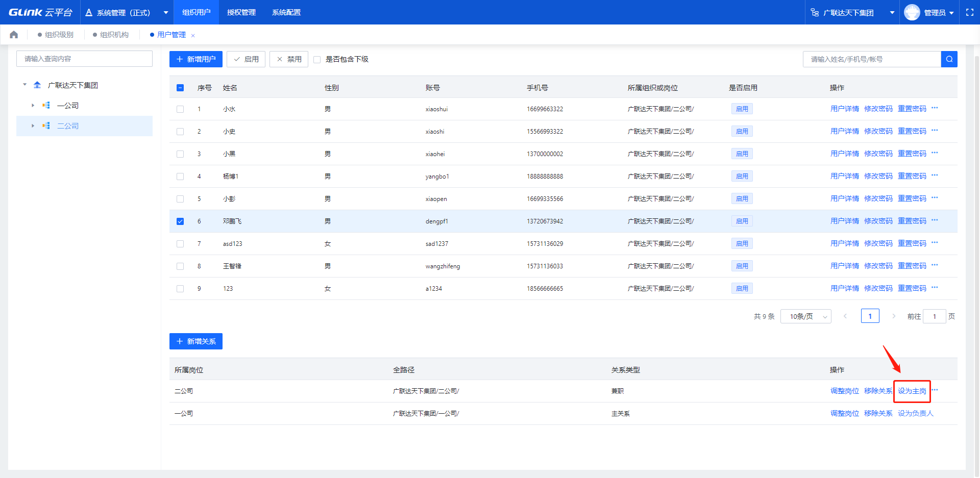The width and height of the screenshot is (980, 478).
Task: Click the 启用 status tag for 小彭
Action: [x=742, y=198]
